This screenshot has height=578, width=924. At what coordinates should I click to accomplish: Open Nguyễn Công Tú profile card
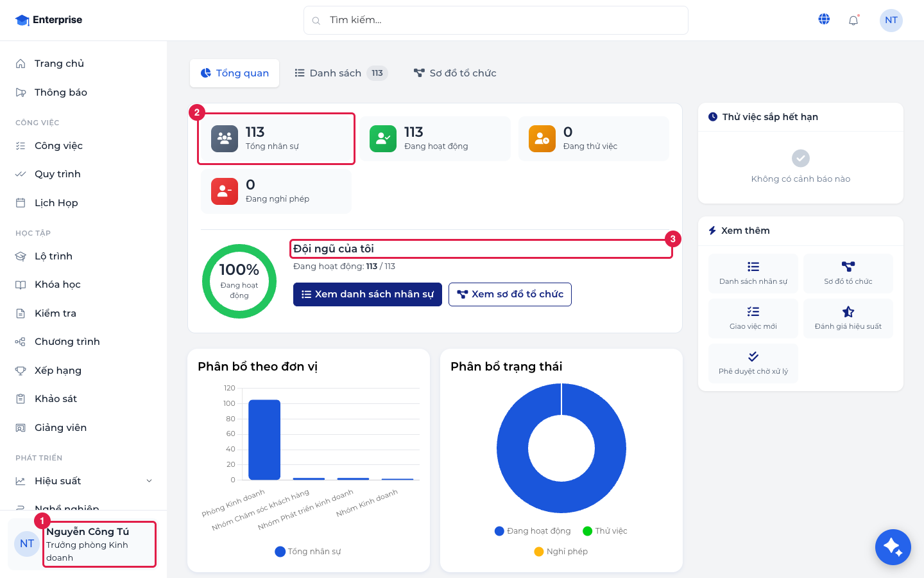[x=83, y=544]
